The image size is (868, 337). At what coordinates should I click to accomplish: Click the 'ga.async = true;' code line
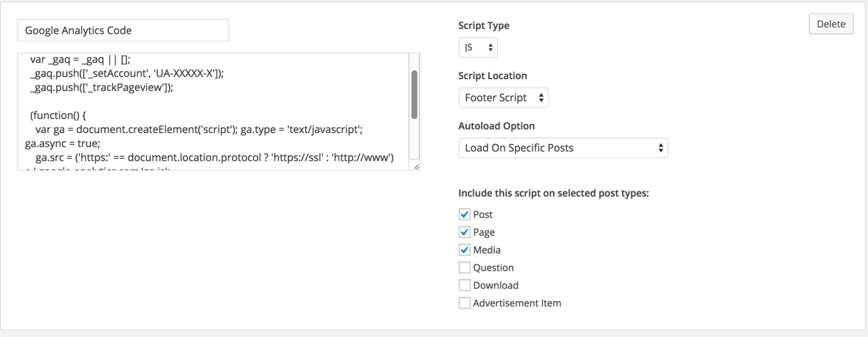coord(62,143)
